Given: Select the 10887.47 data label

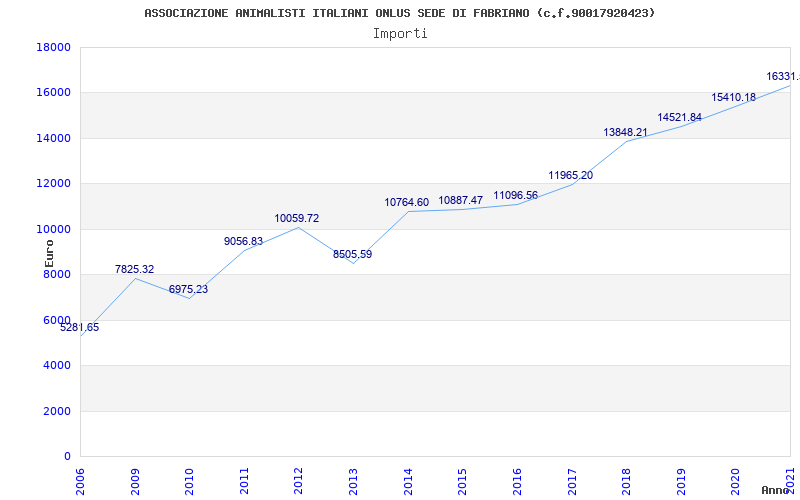Looking at the screenshot, I should tap(461, 200).
